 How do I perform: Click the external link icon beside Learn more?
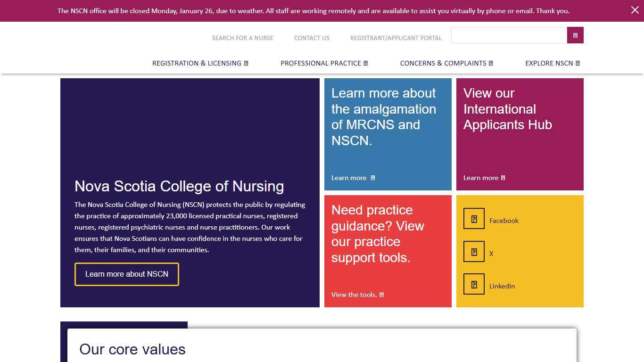click(372, 178)
